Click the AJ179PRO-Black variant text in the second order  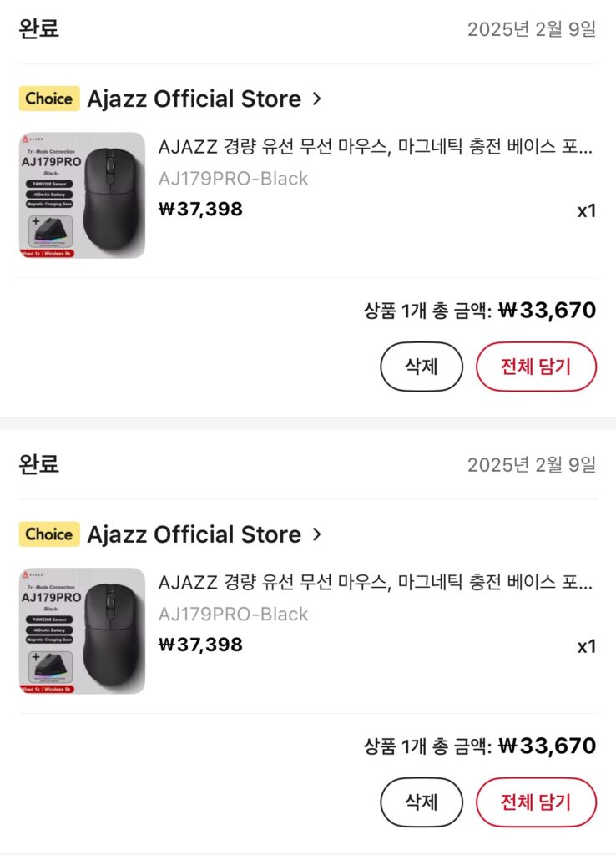coord(233,615)
